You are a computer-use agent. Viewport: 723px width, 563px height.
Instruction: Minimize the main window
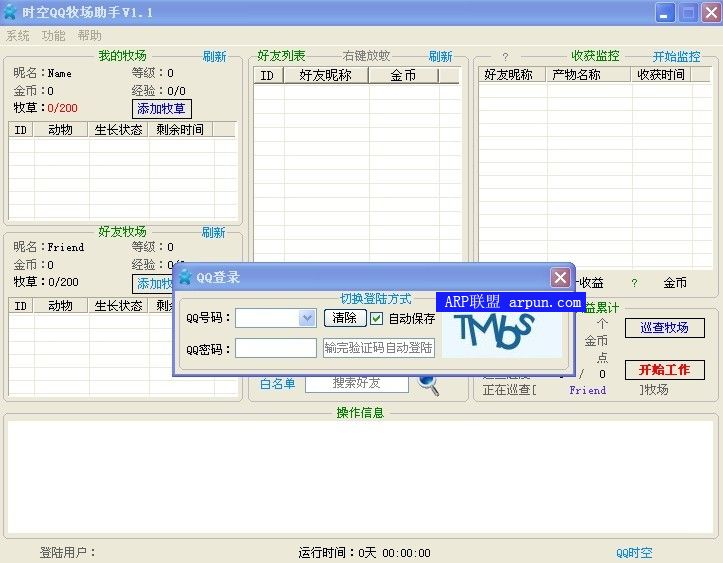pos(664,13)
